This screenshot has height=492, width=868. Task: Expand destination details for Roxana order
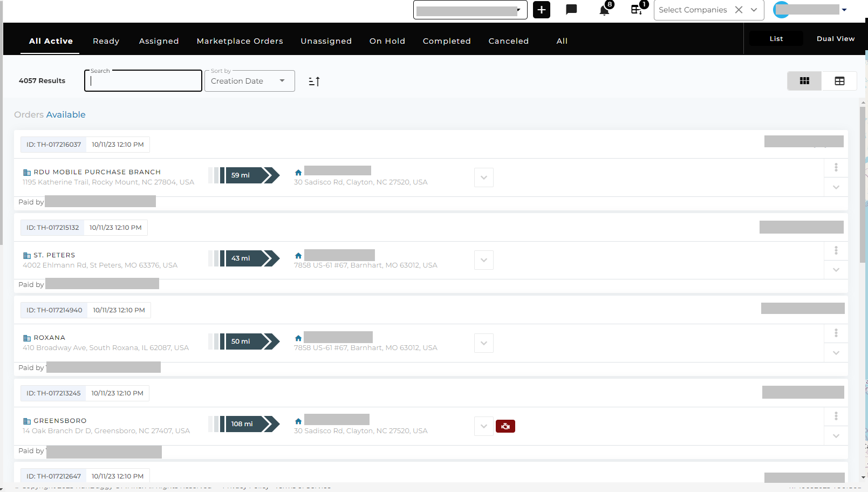[x=484, y=343]
